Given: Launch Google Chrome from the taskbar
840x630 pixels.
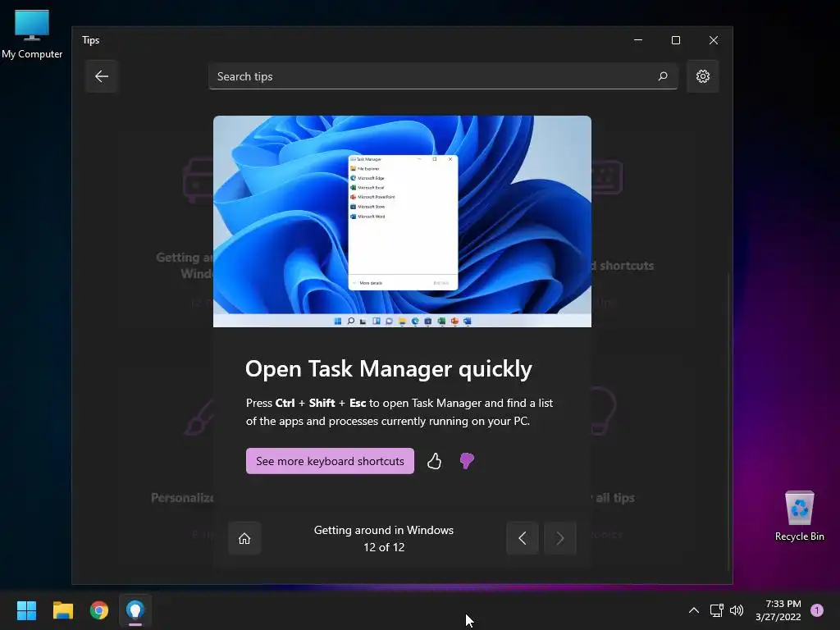Looking at the screenshot, I should [x=99, y=610].
